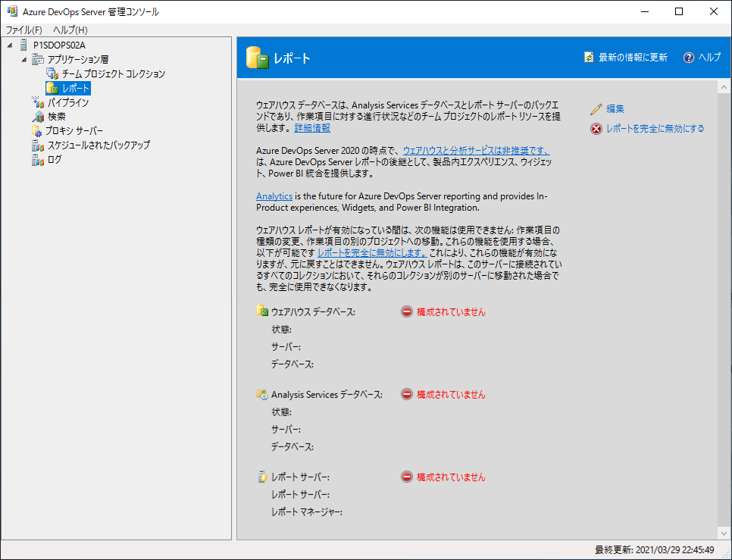Collapse the アプリケーション層 tree node

point(23,59)
